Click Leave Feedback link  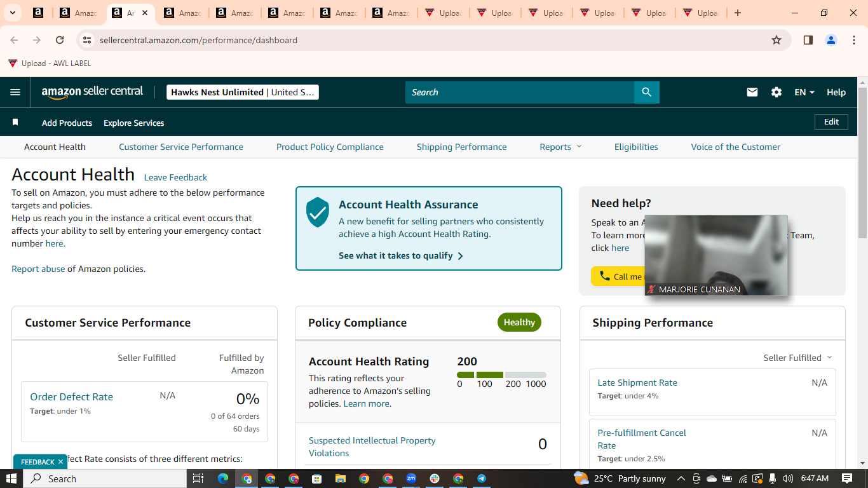(175, 177)
